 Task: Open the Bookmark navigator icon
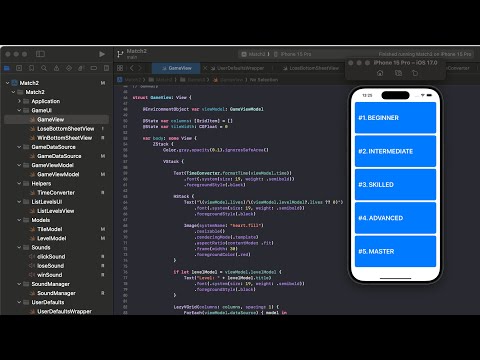pyautogui.click(x=31, y=68)
